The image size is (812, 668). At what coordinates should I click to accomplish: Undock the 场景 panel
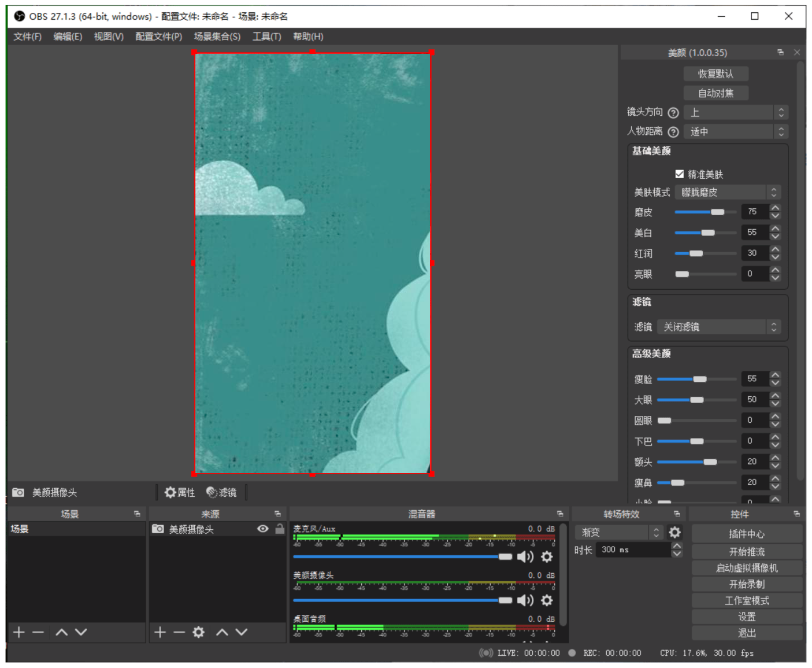point(137,514)
